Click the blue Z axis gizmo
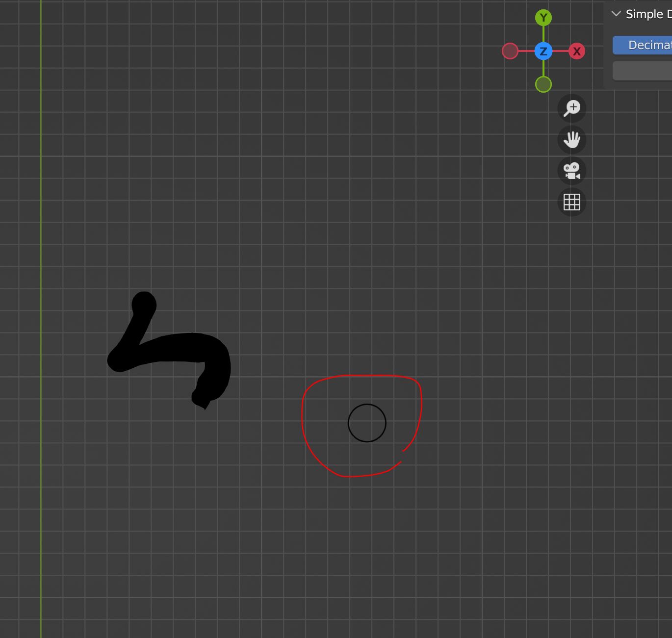This screenshot has height=638, width=672. tap(543, 51)
